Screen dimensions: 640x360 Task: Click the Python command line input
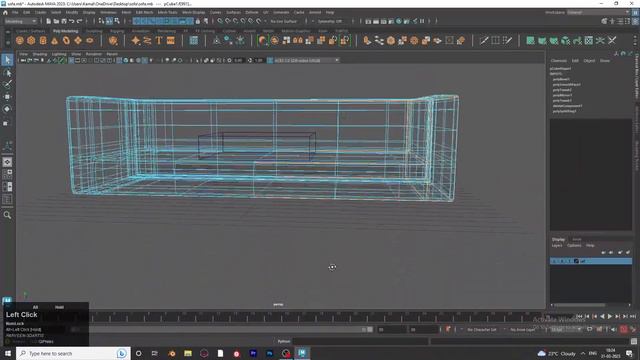360,342
